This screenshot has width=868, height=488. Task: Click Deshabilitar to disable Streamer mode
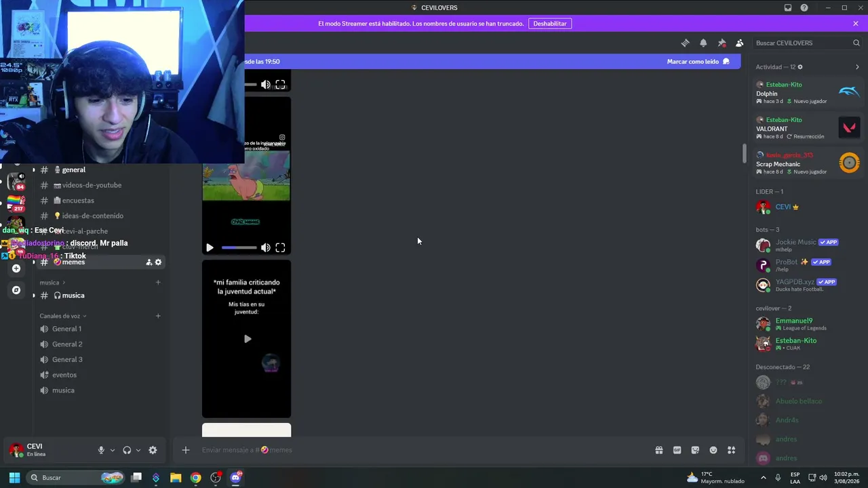(x=550, y=24)
